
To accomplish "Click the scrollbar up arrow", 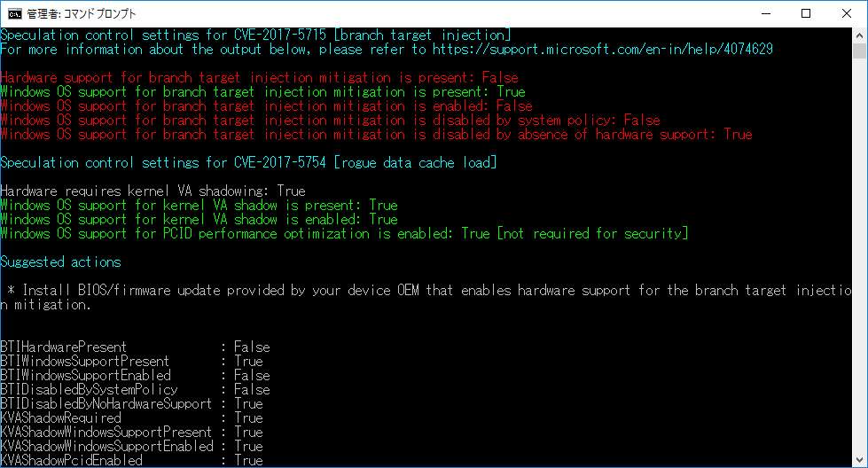I will tap(859, 34).
